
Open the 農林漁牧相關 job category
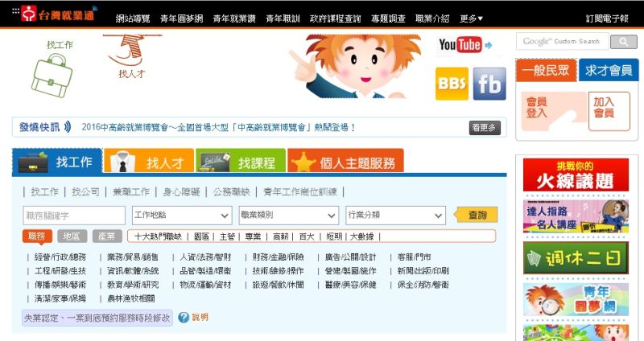pyautogui.click(x=131, y=298)
